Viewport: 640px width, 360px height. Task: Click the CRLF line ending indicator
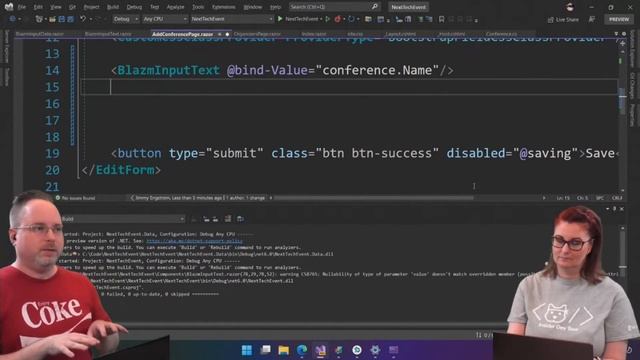pyautogui.click(x=617, y=198)
